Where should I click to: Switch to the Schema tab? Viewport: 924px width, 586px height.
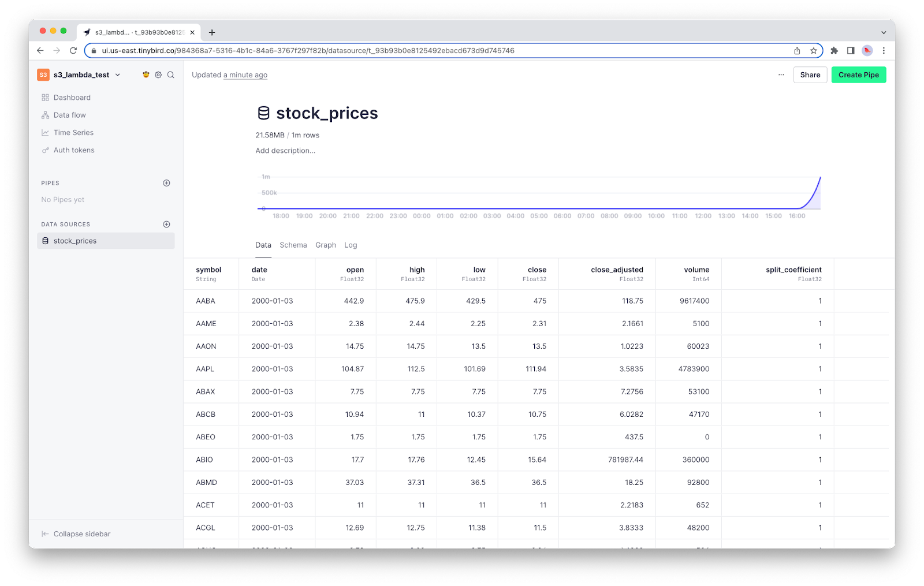(x=293, y=245)
